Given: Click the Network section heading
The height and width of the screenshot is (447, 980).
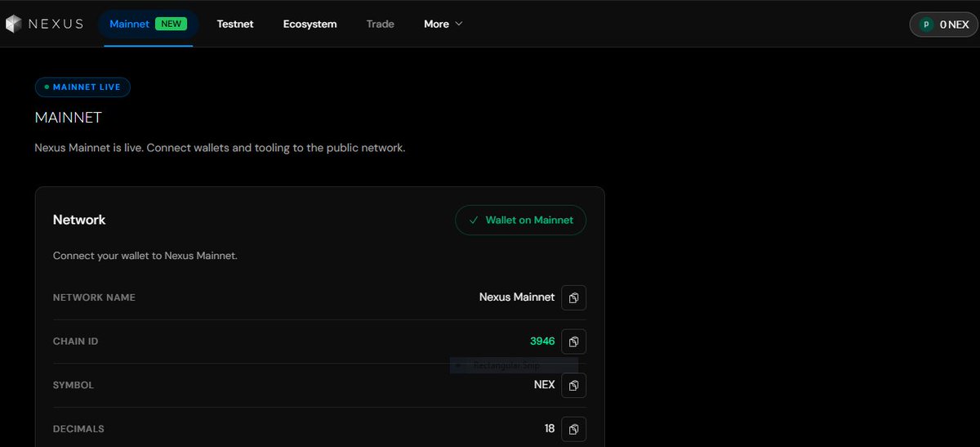Looking at the screenshot, I should pos(79,220).
